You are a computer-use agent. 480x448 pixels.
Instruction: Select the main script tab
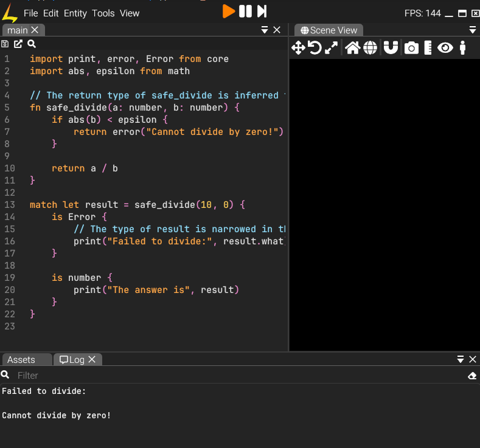point(18,30)
